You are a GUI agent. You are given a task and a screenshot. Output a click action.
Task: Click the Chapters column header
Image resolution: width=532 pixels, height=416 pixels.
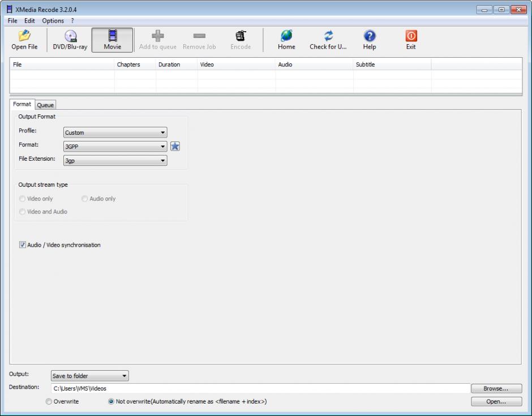tap(135, 65)
